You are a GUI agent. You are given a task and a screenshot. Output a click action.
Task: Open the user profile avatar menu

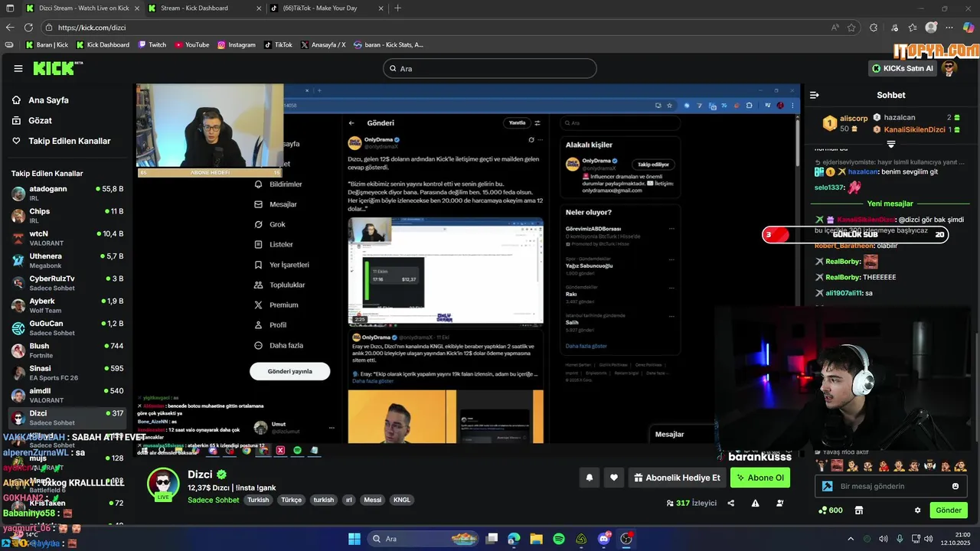[950, 68]
